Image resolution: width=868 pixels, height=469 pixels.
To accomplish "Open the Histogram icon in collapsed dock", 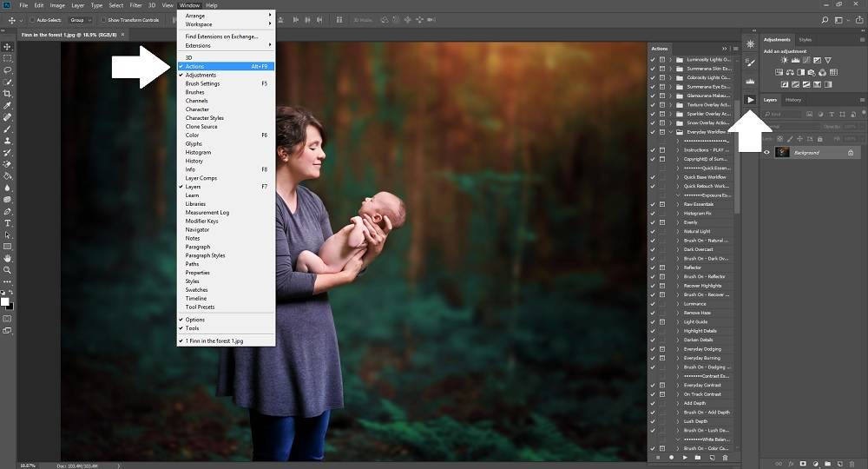I will click(750, 81).
